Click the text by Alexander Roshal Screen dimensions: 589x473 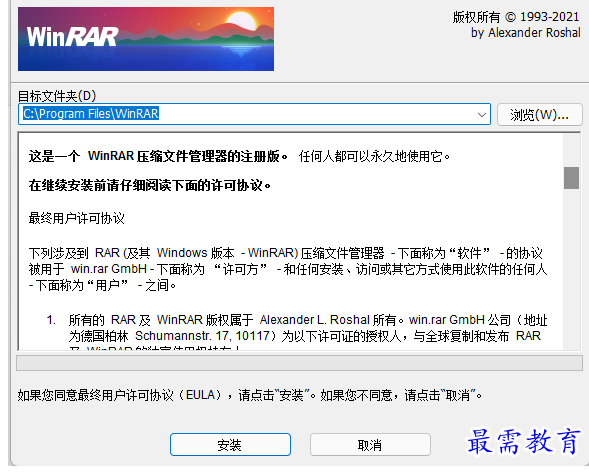(x=526, y=33)
